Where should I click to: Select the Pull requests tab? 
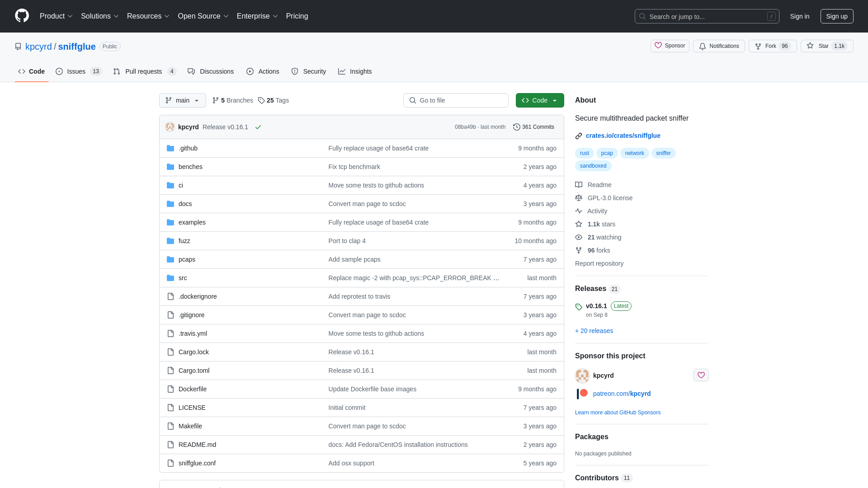click(x=145, y=71)
